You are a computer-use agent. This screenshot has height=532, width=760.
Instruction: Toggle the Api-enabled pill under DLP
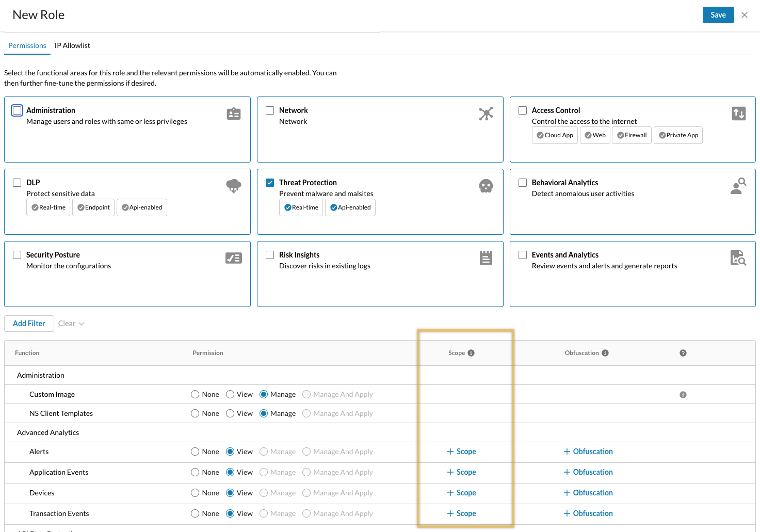[142, 207]
